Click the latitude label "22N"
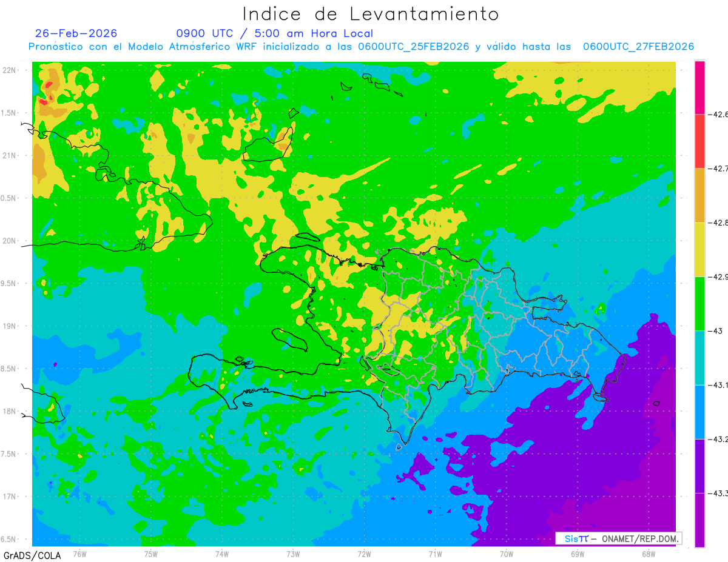The width and height of the screenshot is (728, 562). (x=10, y=70)
